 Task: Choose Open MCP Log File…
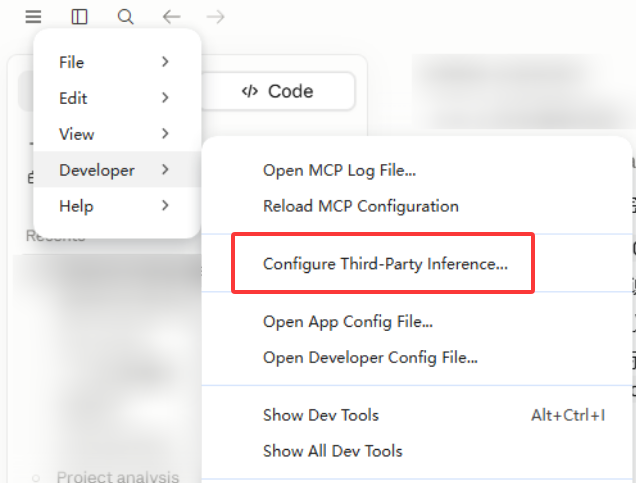click(x=417, y=170)
